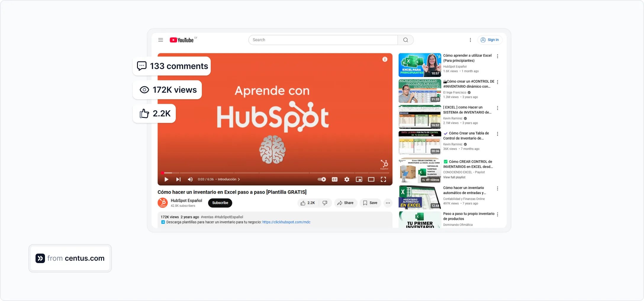Open the three-dot menu on the first suggested video
The height and width of the screenshot is (301, 644).
point(498,56)
